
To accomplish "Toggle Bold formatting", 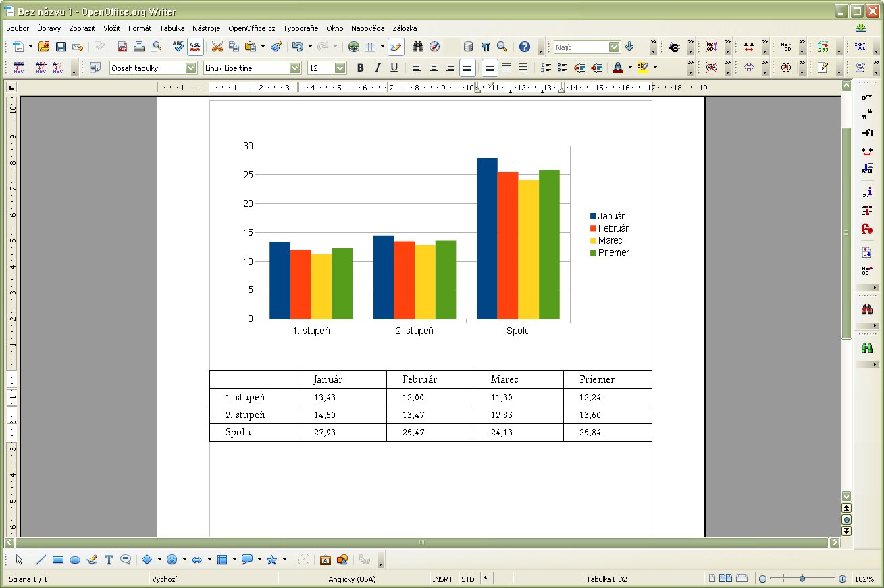I will (x=361, y=68).
